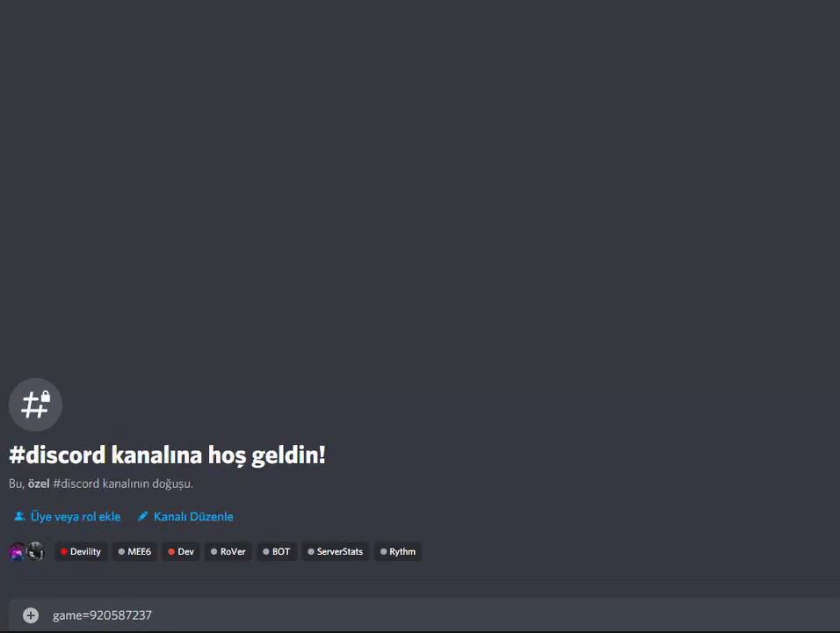Select the Rythm role chip

point(398,551)
